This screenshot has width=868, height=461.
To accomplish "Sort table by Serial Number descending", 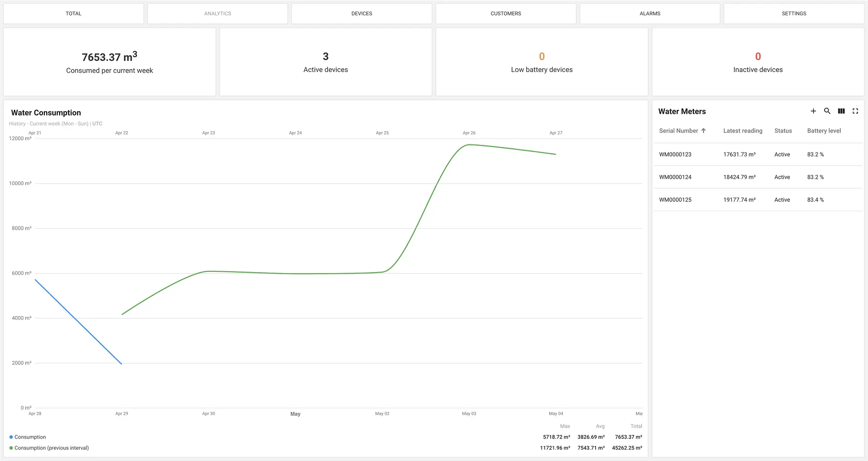I will coord(680,131).
